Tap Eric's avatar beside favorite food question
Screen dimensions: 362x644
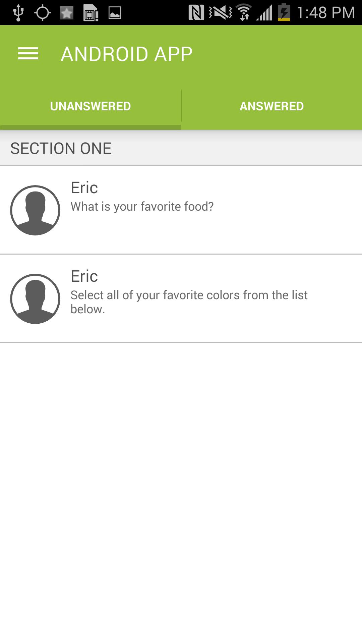pyautogui.click(x=35, y=210)
